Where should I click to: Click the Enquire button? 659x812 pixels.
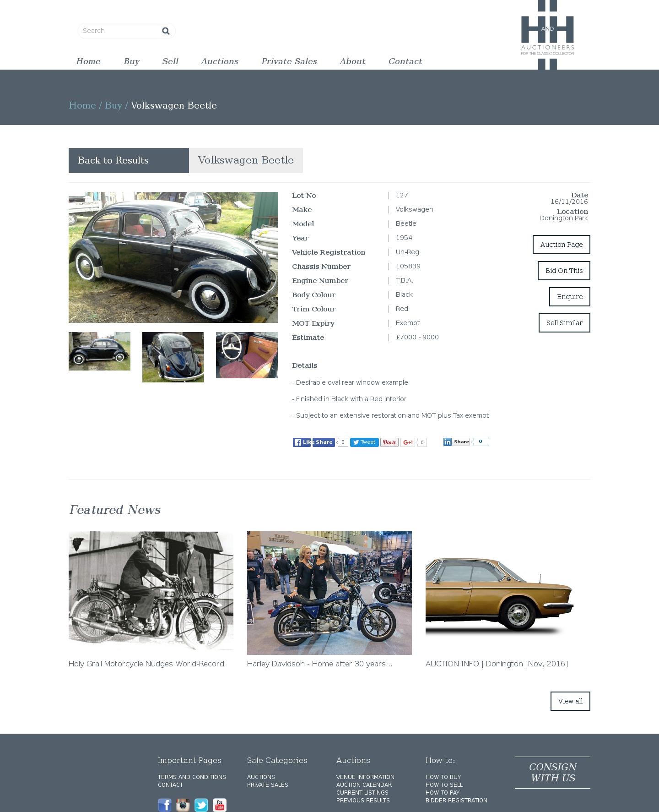(x=570, y=297)
